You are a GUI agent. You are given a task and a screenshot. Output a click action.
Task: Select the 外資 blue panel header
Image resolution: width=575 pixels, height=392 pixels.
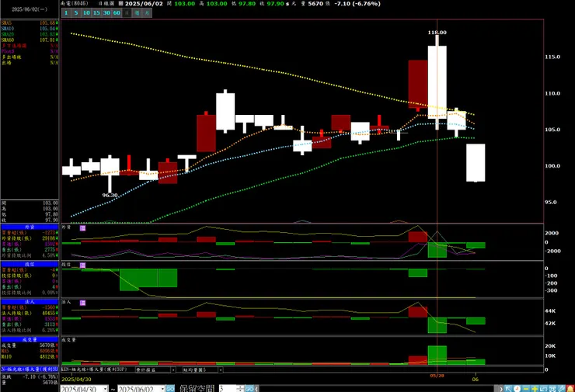30,227
